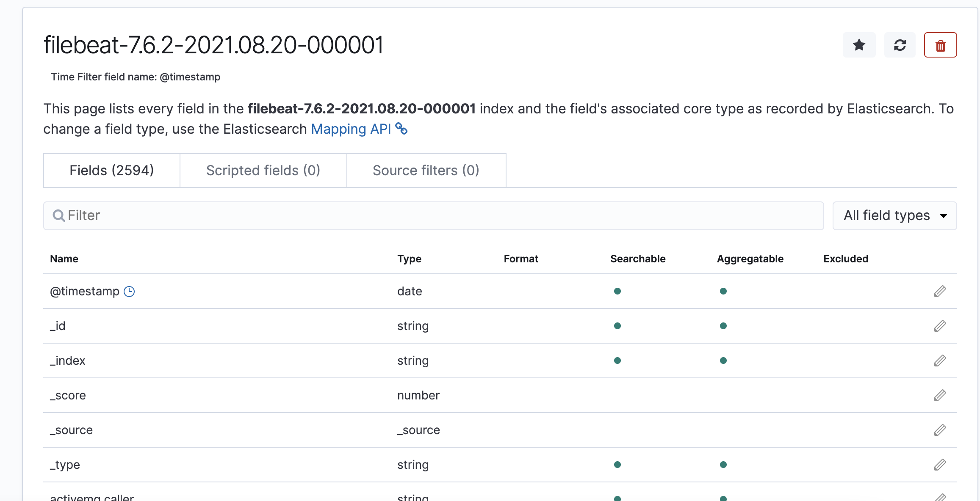Select the _type field name
The image size is (980, 501).
[65, 465]
